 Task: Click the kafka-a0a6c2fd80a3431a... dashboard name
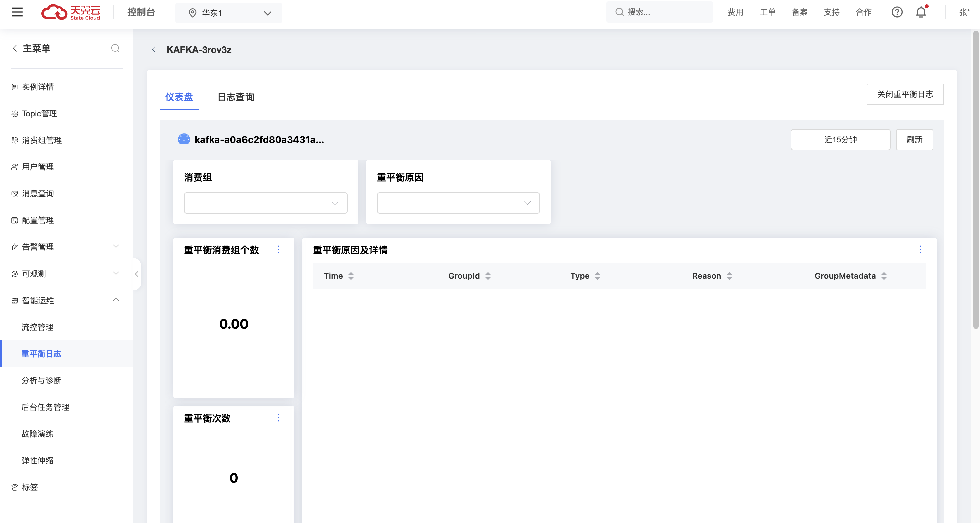point(259,140)
